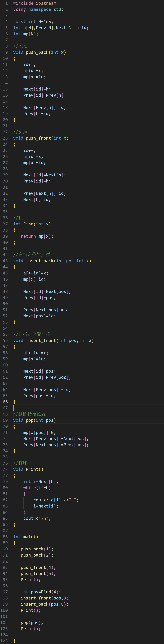This screenshot has height=644, width=164.
Task: Click 'void insert_front(int pos,int x)' signature
Action: (53, 340)
